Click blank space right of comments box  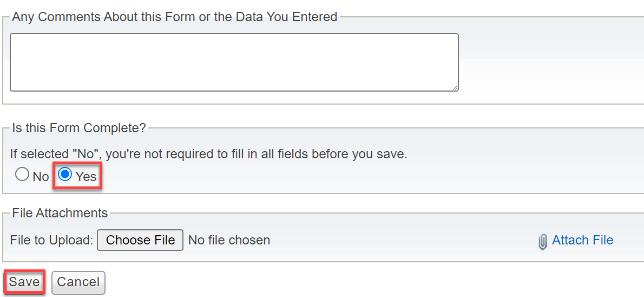550,62
